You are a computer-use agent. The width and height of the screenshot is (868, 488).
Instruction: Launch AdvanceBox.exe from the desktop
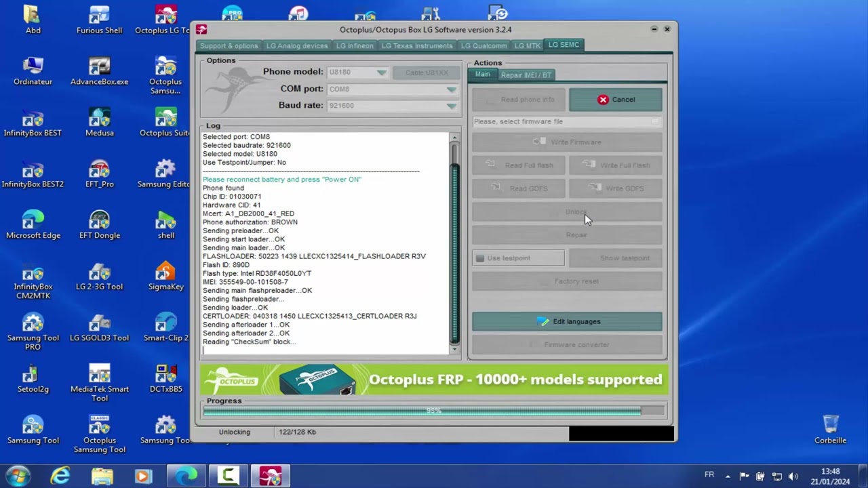(x=99, y=71)
